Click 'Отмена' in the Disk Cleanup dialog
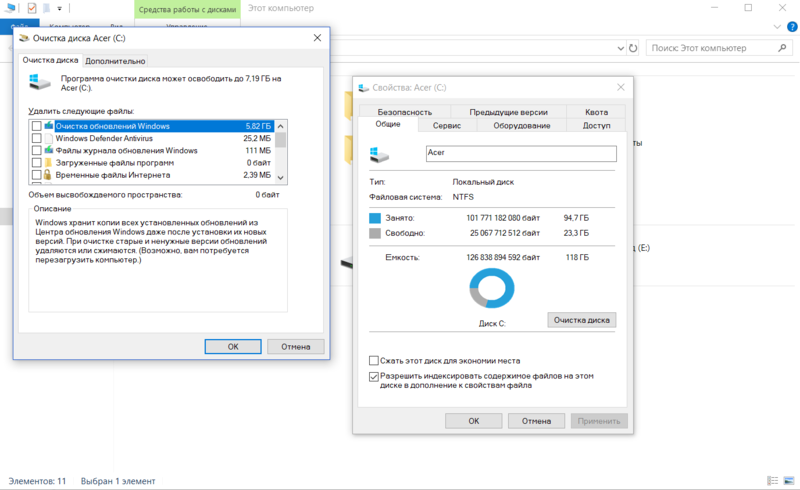 pyautogui.click(x=295, y=347)
